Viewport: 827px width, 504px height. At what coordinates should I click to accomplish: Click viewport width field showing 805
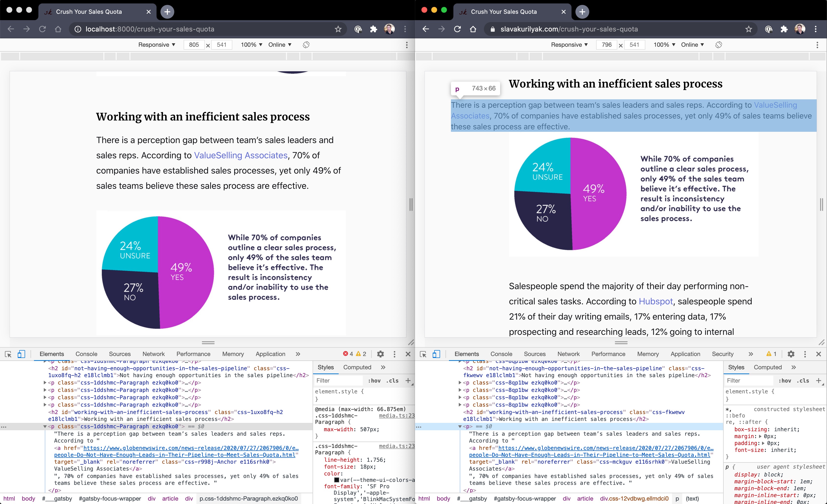point(194,44)
